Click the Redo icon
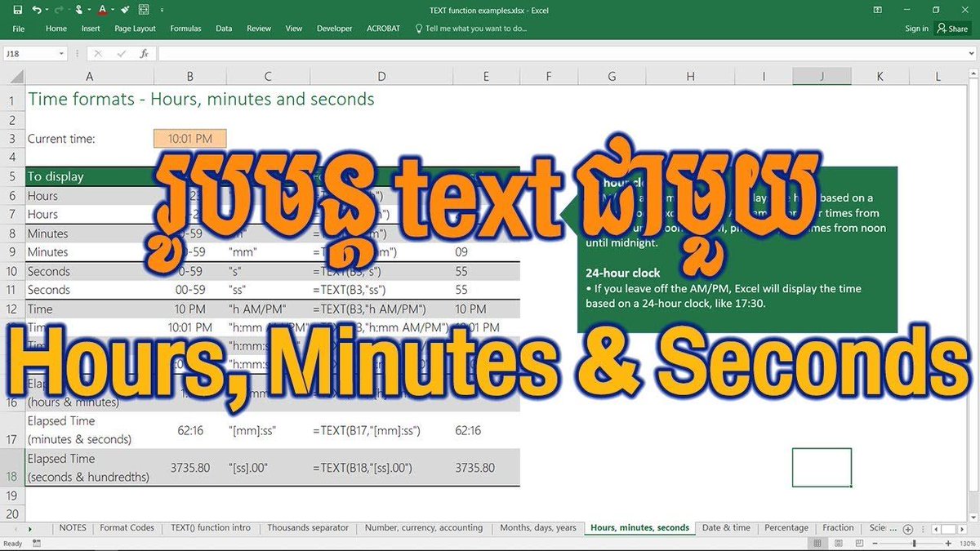 58,9
